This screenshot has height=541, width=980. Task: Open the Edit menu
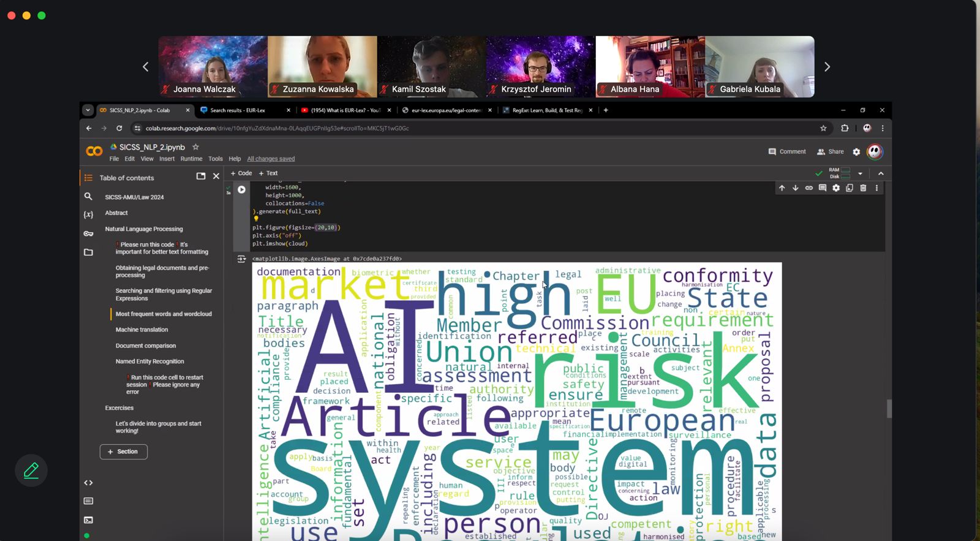(130, 159)
